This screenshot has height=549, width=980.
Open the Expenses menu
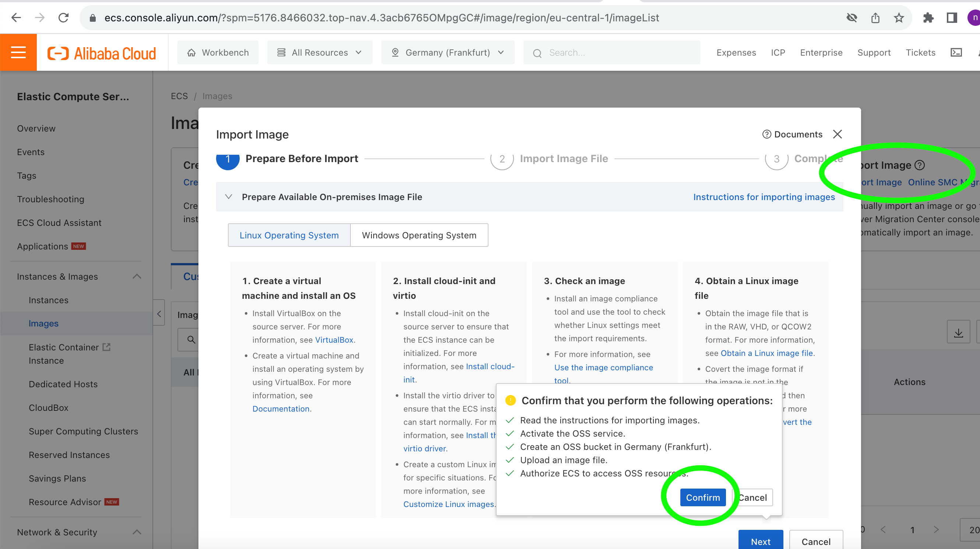[736, 53]
